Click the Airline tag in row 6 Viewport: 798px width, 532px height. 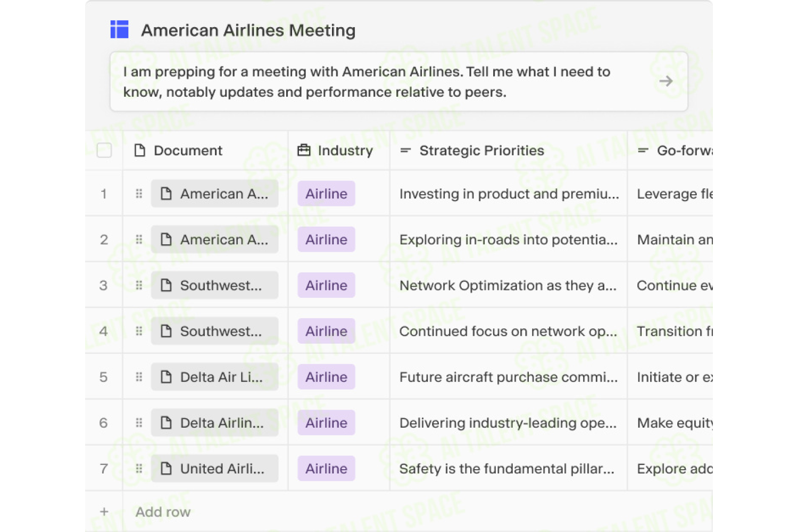326,422
